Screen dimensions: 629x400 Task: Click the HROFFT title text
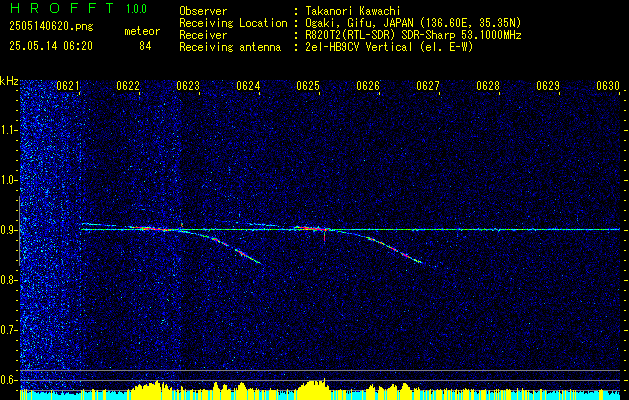(62, 8)
